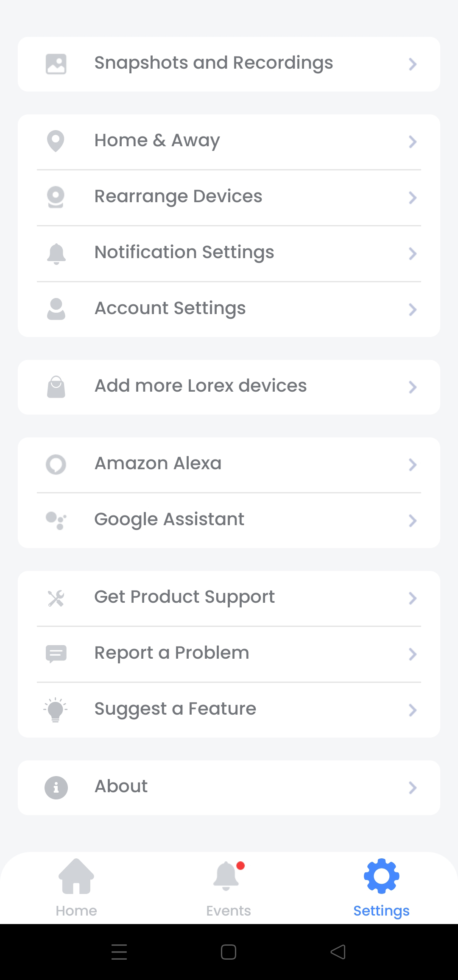Screen dimensions: 458x980
Task: Tap the Account Settings person icon
Action: [x=56, y=309]
